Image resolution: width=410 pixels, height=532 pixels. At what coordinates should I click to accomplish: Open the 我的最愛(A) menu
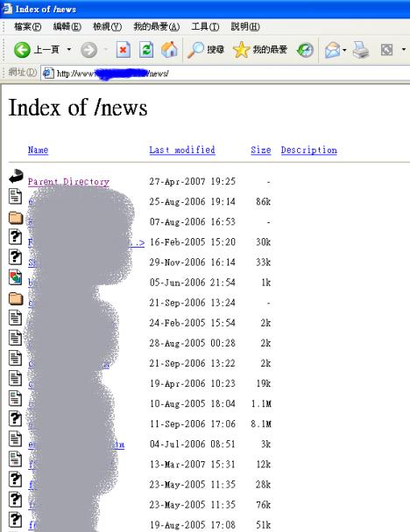(x=157, y=26)
